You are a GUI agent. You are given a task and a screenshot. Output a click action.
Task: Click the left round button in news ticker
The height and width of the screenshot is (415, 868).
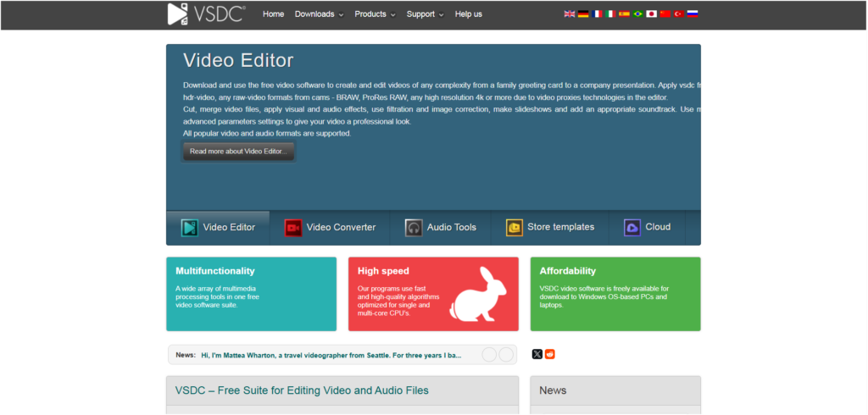tap(489, 355)
